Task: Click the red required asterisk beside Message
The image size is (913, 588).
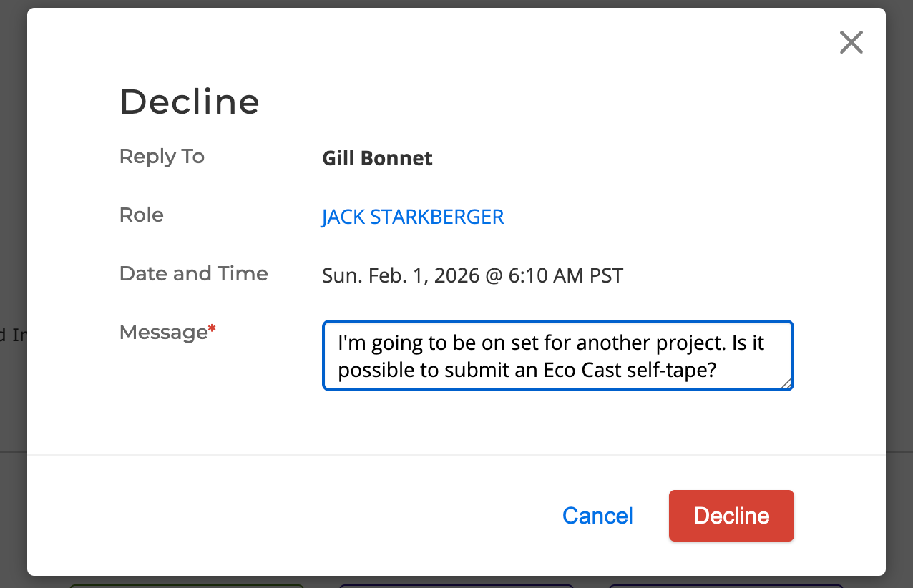Action: coord(212,330)
